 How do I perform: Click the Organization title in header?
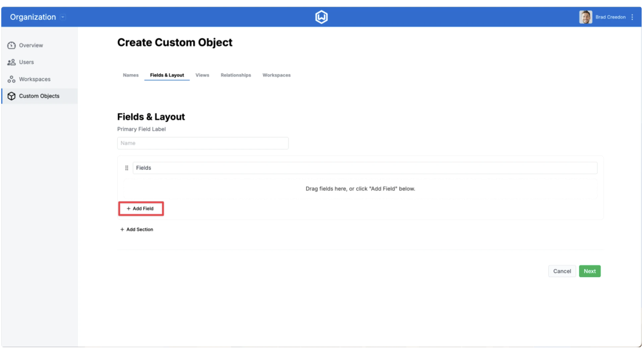(x=33, y=17)
